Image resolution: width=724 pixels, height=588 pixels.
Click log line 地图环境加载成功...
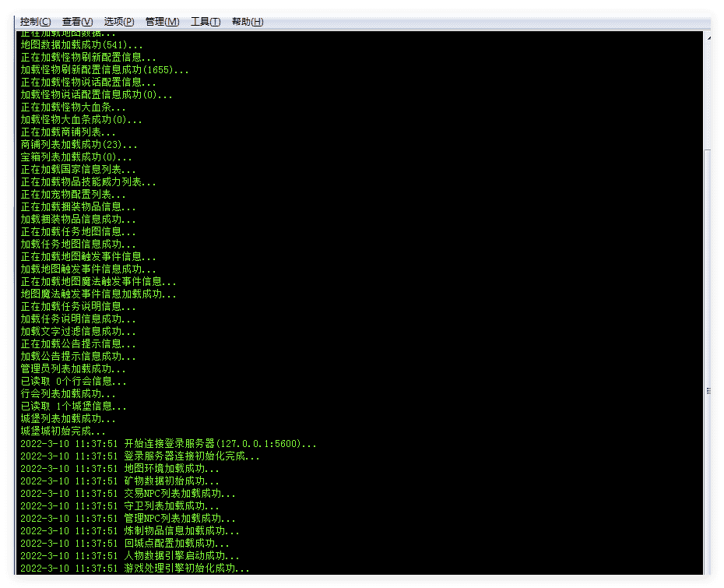click(x=120, y=469)
